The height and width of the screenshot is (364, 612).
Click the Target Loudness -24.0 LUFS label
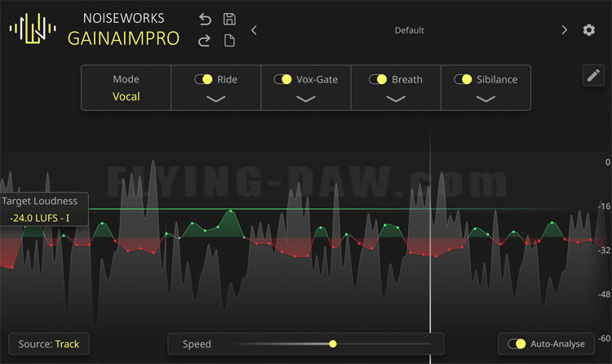(44, 209)
